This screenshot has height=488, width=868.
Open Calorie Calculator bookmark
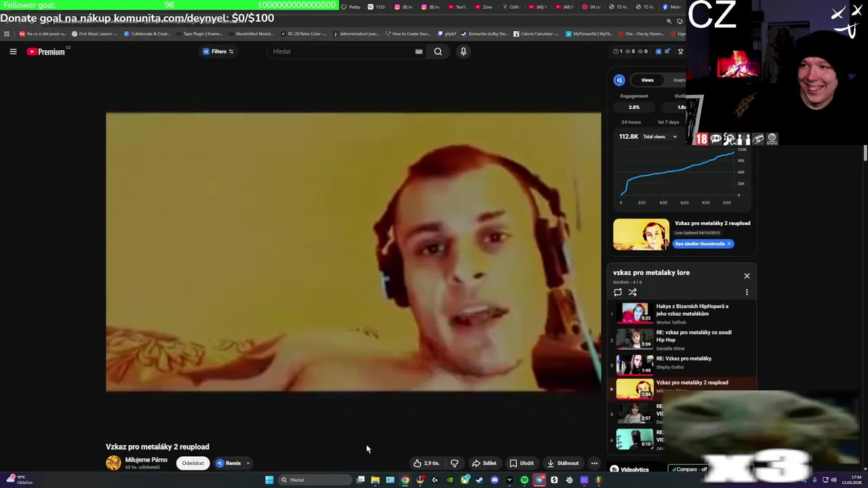point(536,33)
